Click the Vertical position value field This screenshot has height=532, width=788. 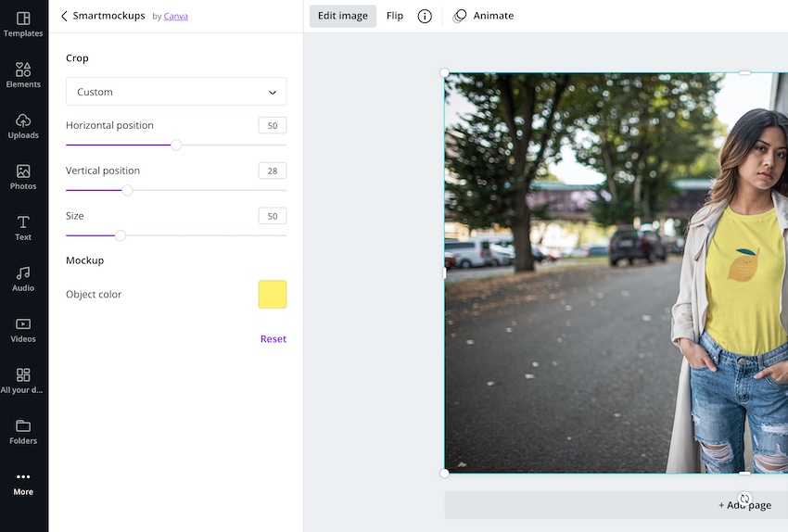[273, 171]
